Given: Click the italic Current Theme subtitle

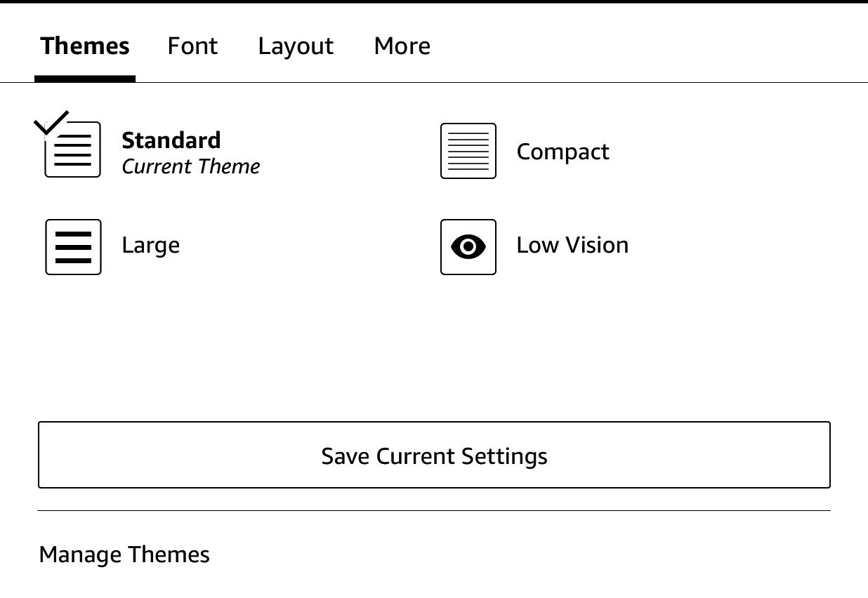Looking at the screenshot, I should pyautogui.click(x=190, y=166).
